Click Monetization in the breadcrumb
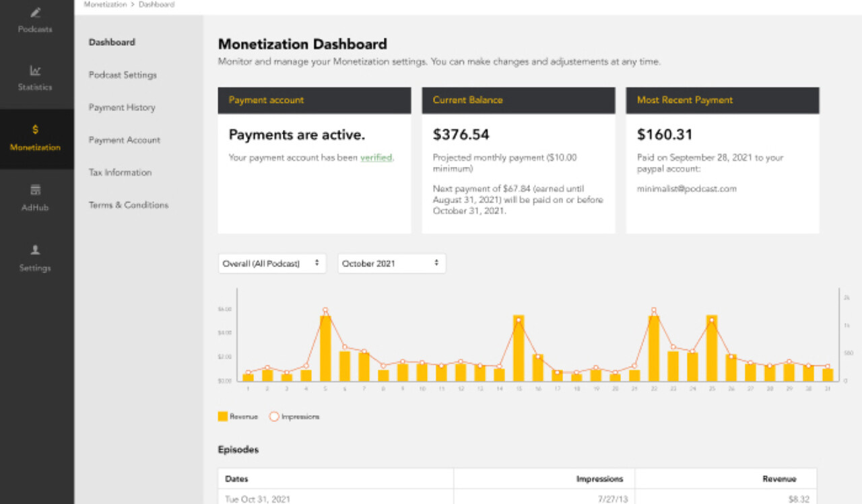The image size is (862, 504). (105, 5)
